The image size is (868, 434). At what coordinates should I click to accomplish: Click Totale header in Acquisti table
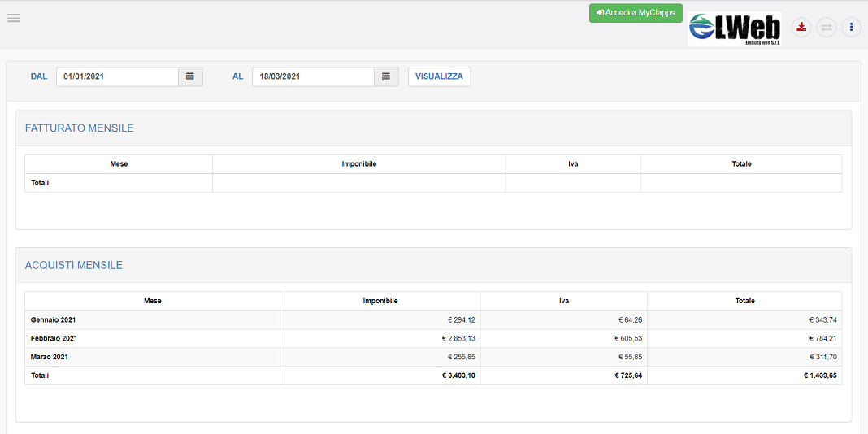tap(744, 302)
